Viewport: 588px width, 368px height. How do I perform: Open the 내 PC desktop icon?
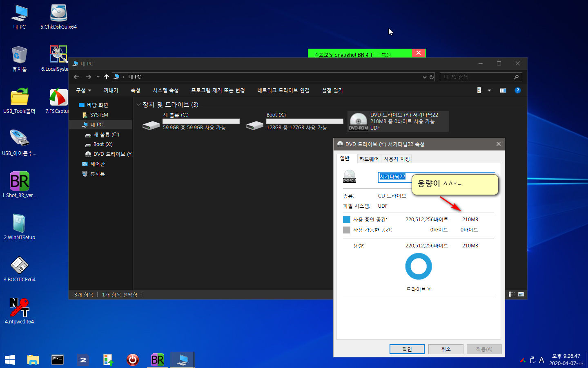tap(19, 17)
